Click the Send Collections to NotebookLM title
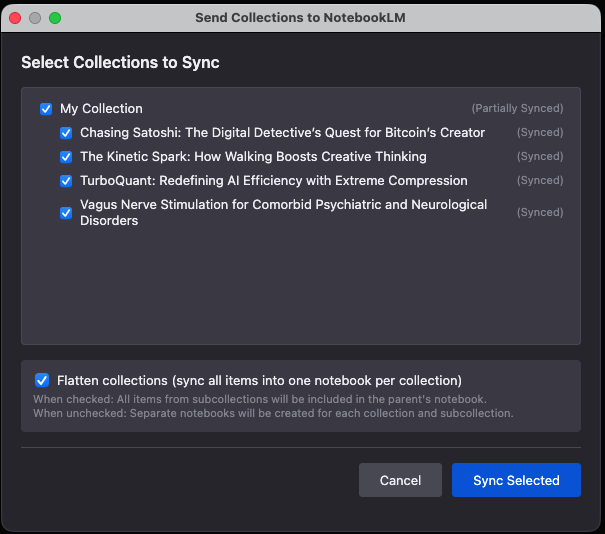The width and height of the screenshot is (605, 534). pos(300,18)
